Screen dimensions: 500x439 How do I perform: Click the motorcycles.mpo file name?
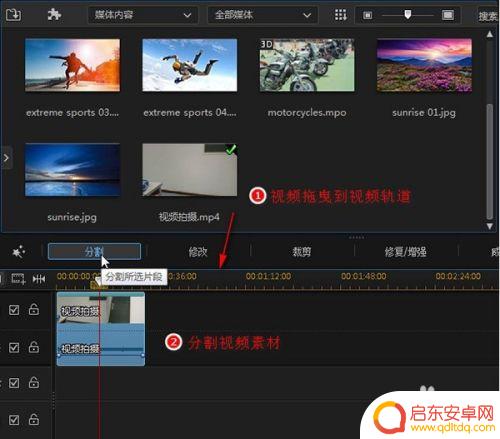tap(307, 113)
